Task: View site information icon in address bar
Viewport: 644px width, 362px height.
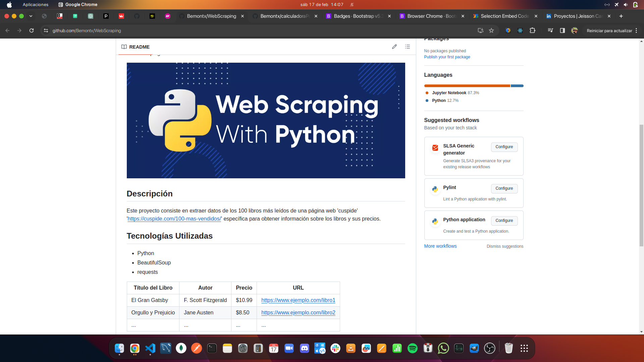Action: [x=46, y=31]
